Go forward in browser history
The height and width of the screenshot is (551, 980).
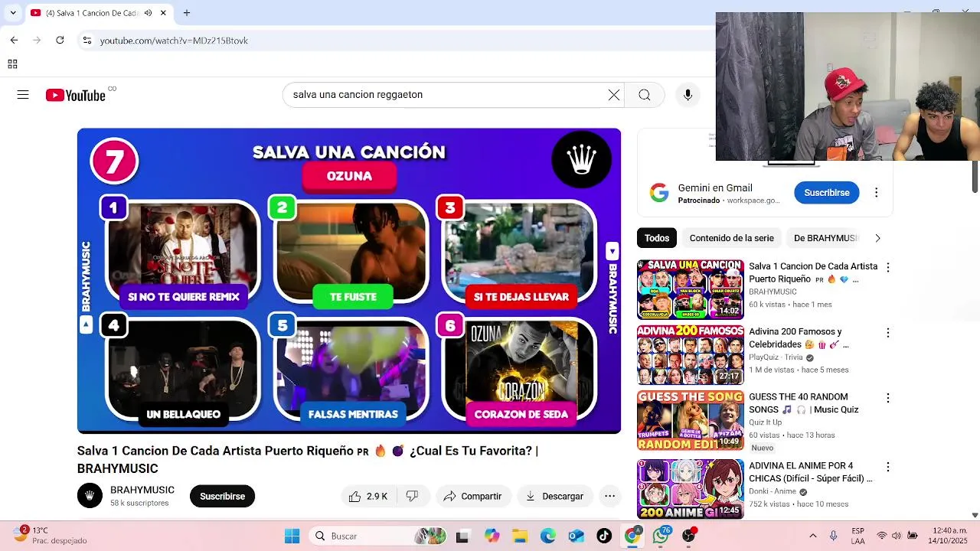pos(37,40)
